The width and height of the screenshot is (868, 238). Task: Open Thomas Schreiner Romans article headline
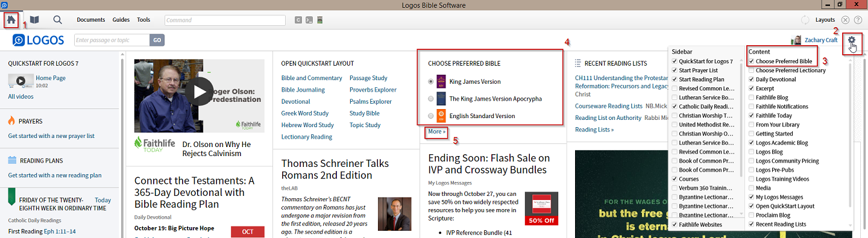tap(335, 169)
